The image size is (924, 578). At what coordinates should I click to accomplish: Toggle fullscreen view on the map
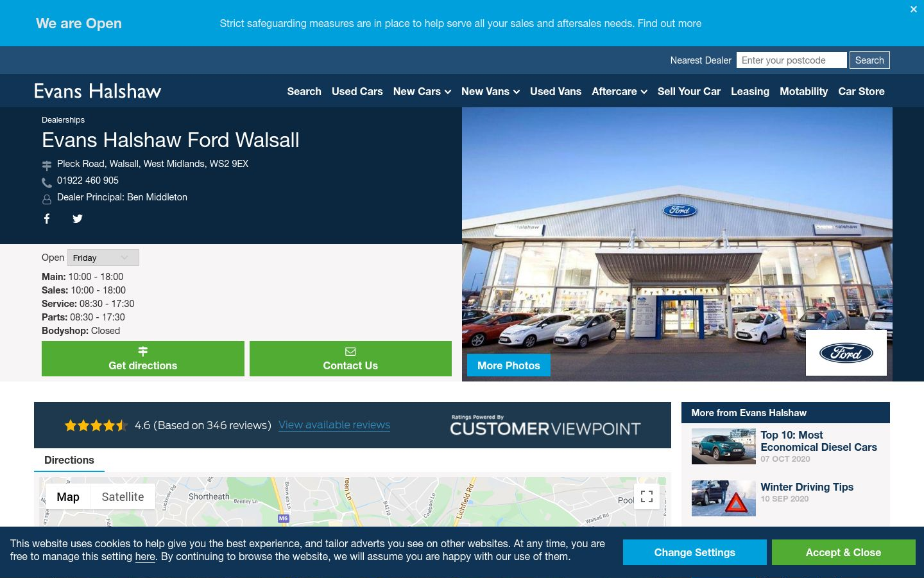click(x=647, y=496)
